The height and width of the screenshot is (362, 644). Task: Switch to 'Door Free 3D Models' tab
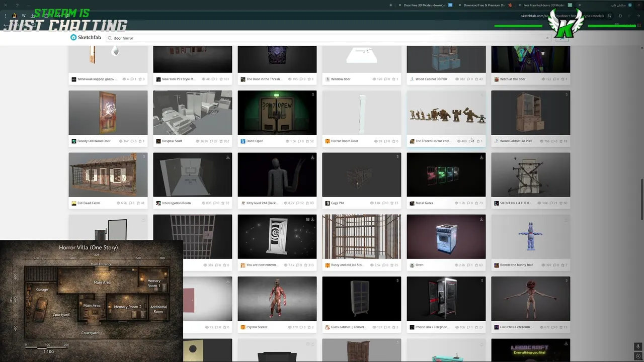(x=425, y=5)
